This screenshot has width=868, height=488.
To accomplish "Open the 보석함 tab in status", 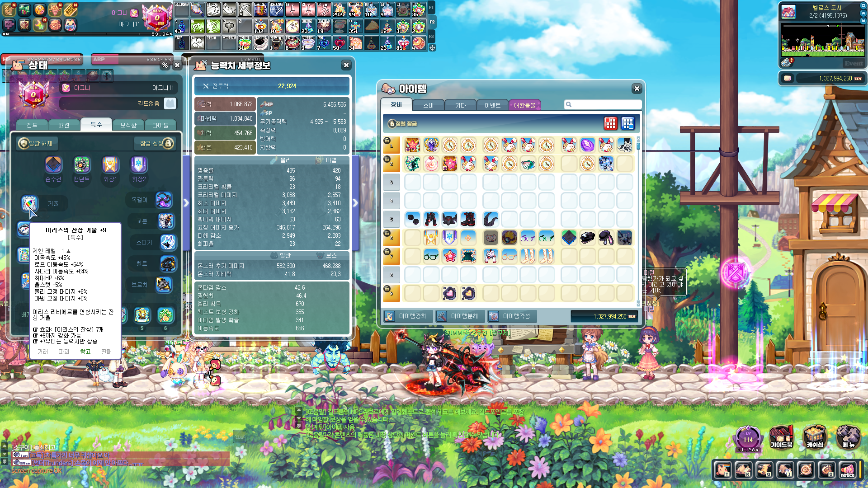I will click(128, 125).
